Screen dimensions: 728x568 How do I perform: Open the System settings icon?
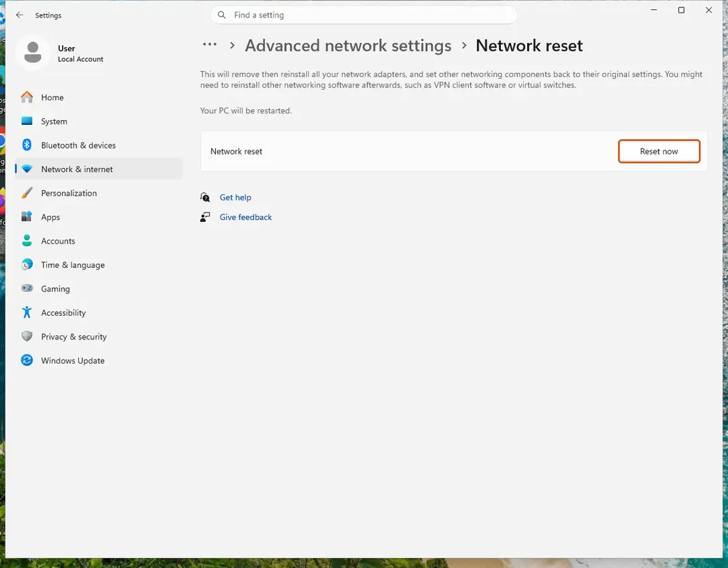point(27,121)
